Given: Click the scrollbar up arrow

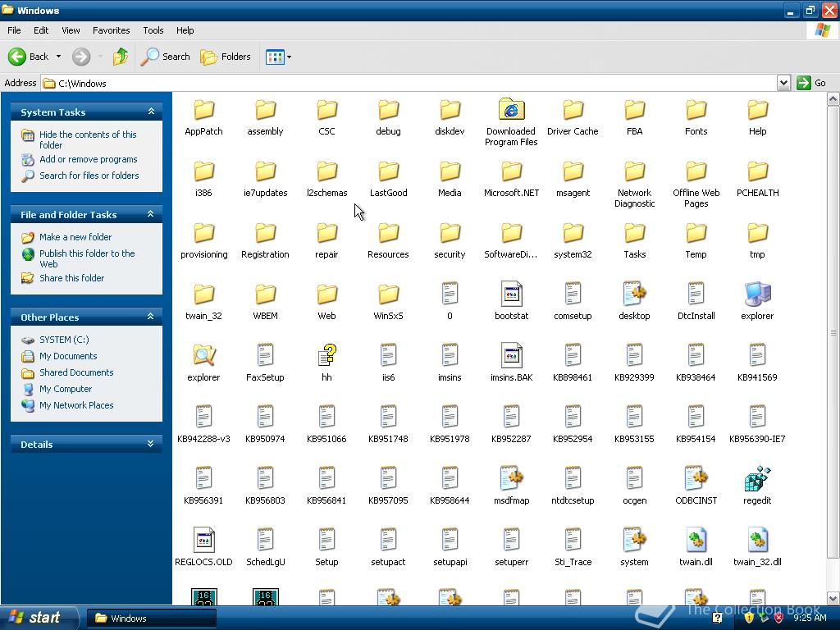Looking at the screenshot, I should (x=833, y=98).
